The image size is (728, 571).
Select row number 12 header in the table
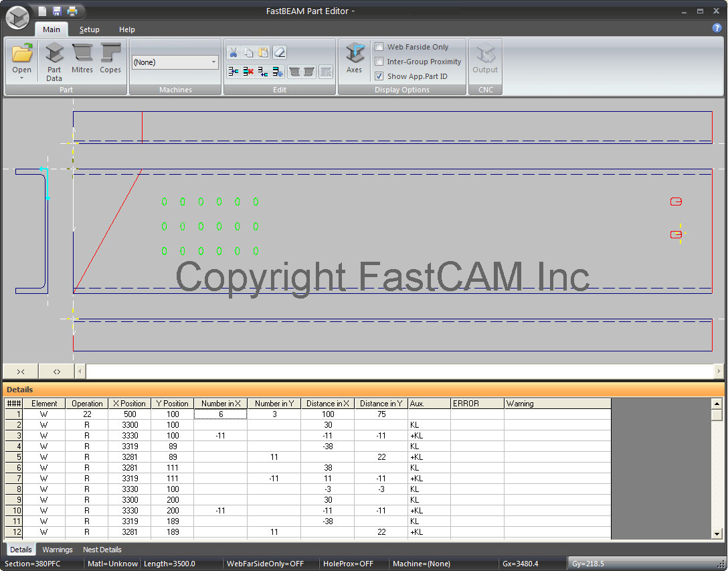click(x=14, y=532)
